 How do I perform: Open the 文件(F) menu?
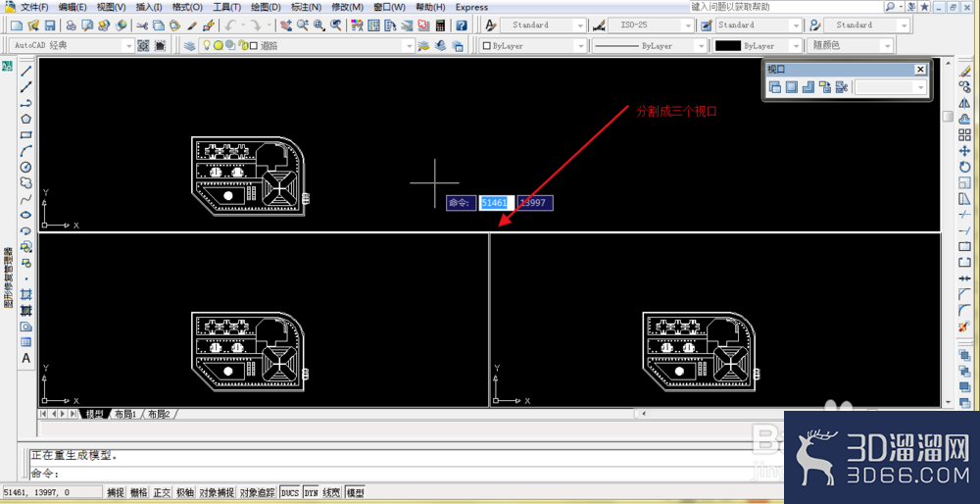coord(34,7)
